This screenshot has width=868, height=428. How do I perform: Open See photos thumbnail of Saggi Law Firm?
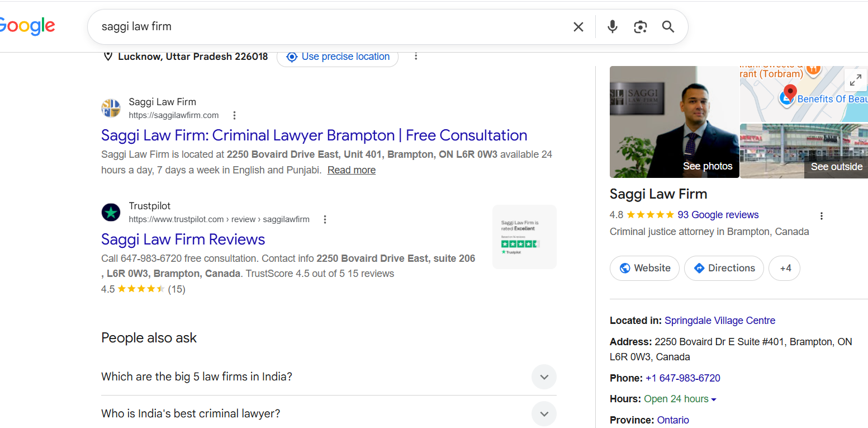pyautogui.click(x=674, y=122)
